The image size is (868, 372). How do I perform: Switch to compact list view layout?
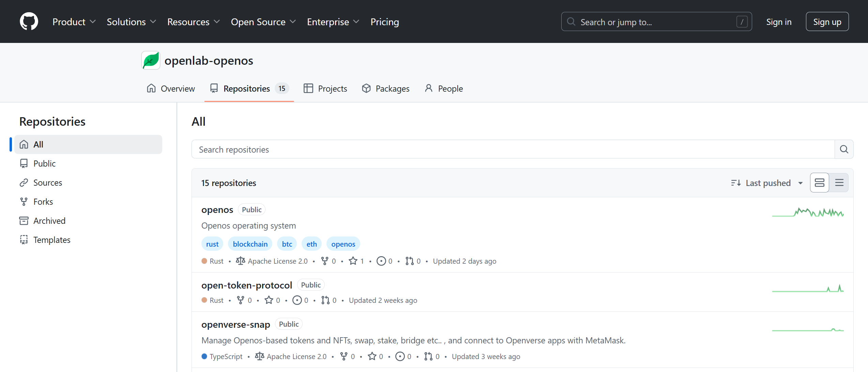(x=839, y=183)
